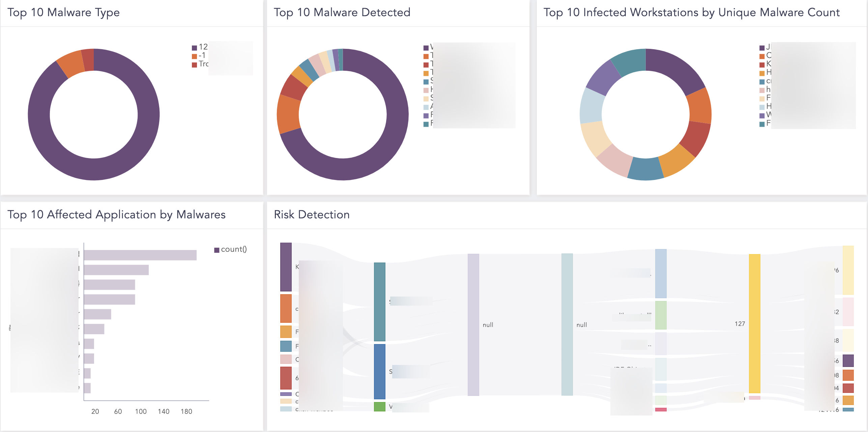The height and width of the screenshot is (432, 868).
Task: Click the orange segment in Malware Detected donut
Action: tap(288, 115)
